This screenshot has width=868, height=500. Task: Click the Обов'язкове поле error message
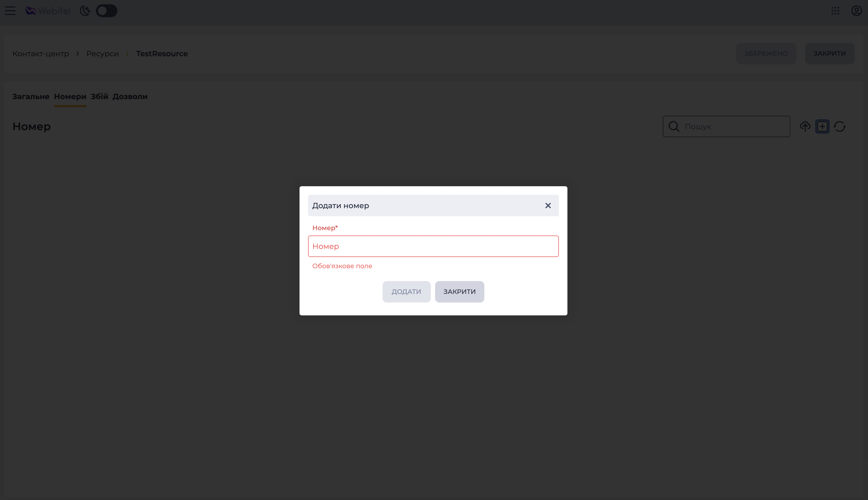[342, 266]
